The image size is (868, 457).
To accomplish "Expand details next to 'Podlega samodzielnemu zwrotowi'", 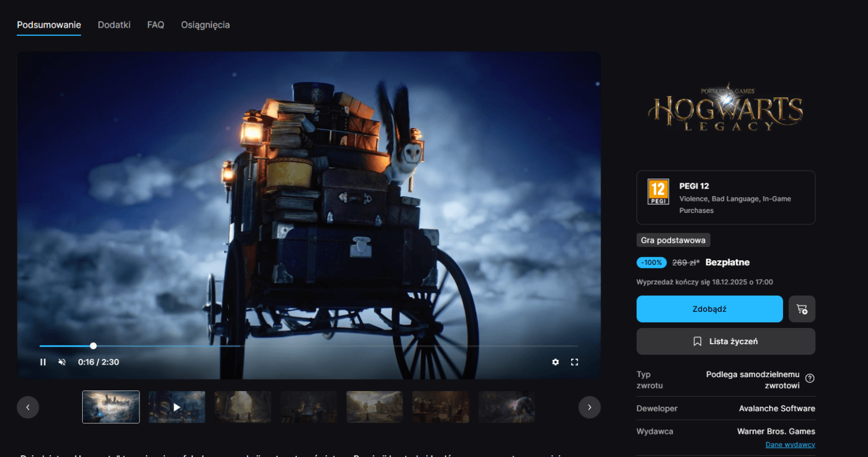I will tap(811, 378).
